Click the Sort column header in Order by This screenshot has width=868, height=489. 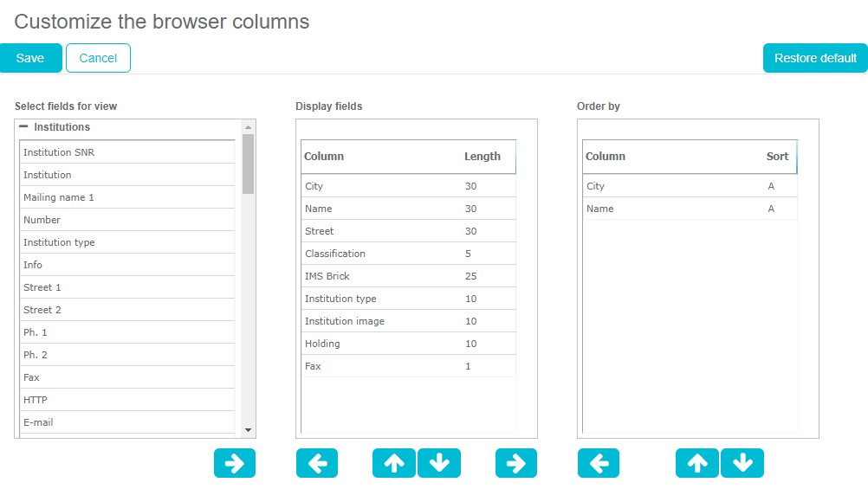pyautogui.click(x=777, y=157)
